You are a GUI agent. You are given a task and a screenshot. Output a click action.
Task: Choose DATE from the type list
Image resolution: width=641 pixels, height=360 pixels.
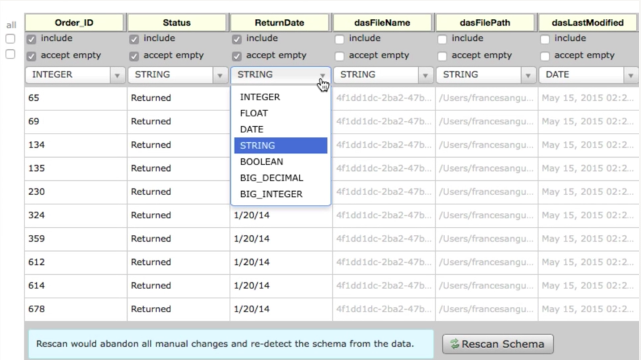point(280,129)
